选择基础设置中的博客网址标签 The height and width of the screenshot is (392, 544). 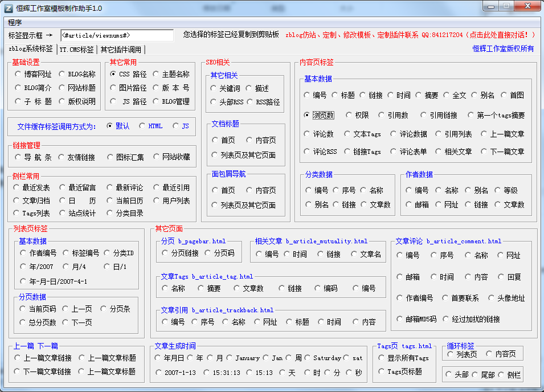(x=19, y=73)
